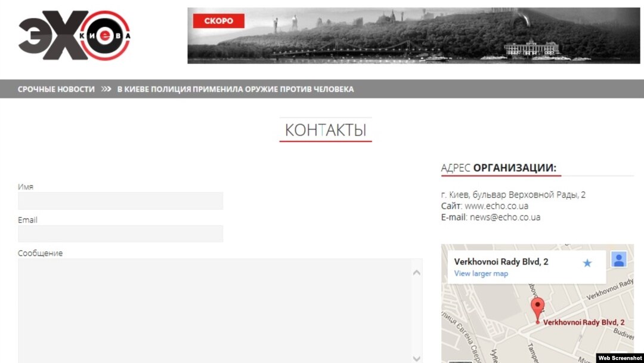
Task: Click inside the Сообщение text area
Action: click(215, 310)
